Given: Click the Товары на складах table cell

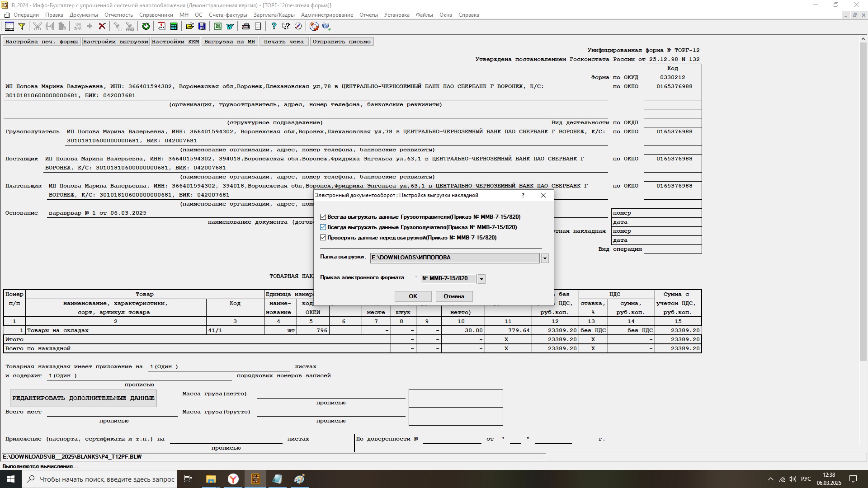Looking at the screenshot, I should 116,331.
